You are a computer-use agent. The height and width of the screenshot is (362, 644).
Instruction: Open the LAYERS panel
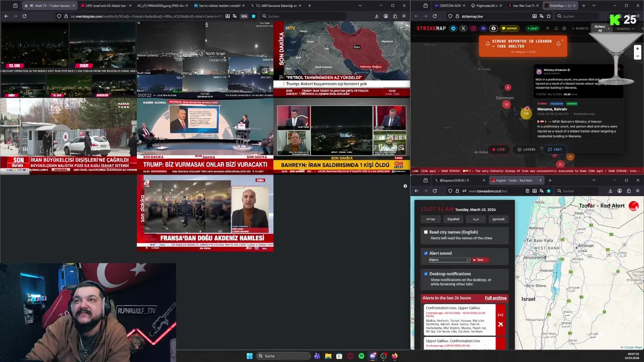(x=526, y=149)
